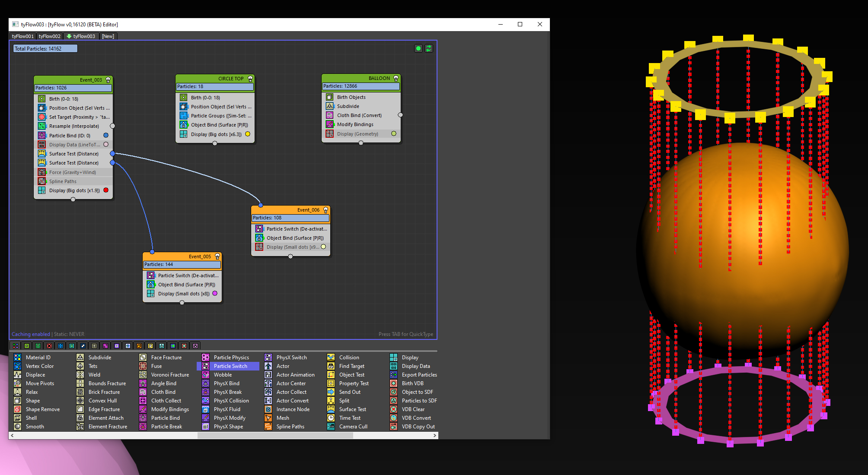The image size is (868, 475).
Task: Toggle the BALLOON event lightbulb
Action: pos(396,79)
